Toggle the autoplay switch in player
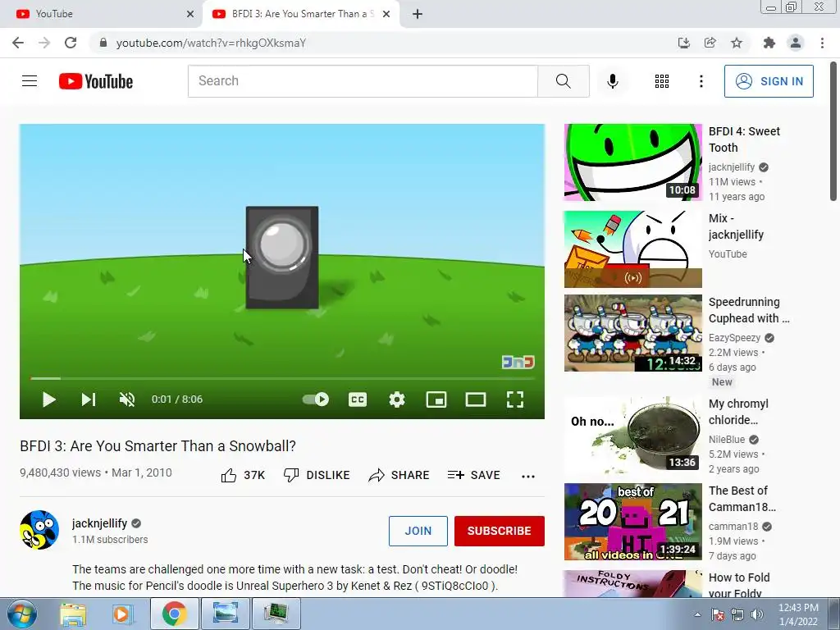The width and height of the screenshot is (840, 630). tap(316, 399)
